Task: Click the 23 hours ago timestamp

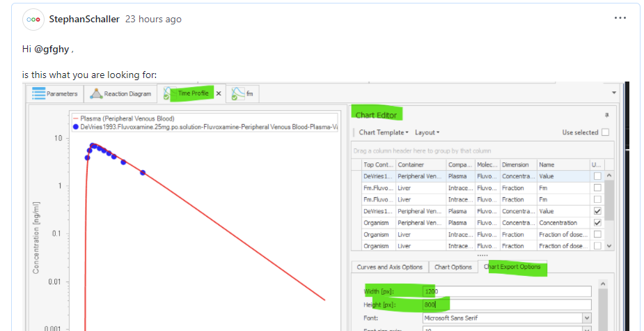Action: point(153,19)
